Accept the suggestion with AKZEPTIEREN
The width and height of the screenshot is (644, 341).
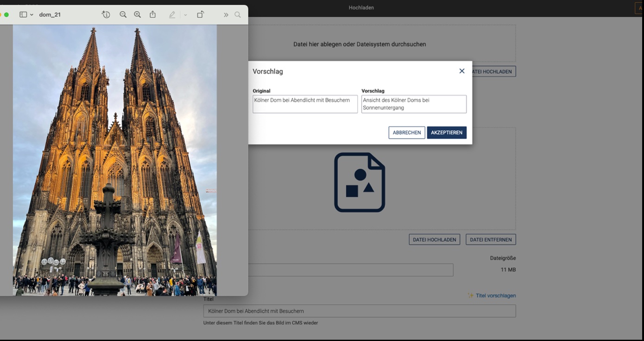447,133
